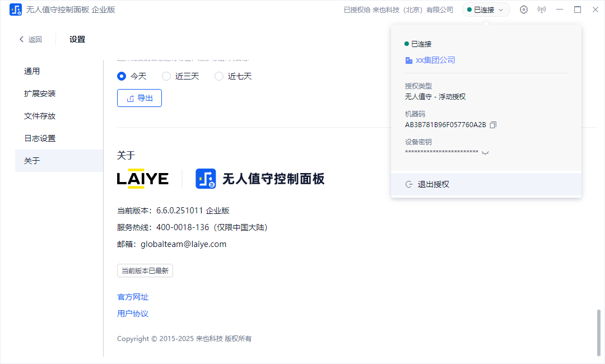The height and width of the screenshot is (364, 605).
Task: Go back using the 返回 chevron
Action: 22,39
